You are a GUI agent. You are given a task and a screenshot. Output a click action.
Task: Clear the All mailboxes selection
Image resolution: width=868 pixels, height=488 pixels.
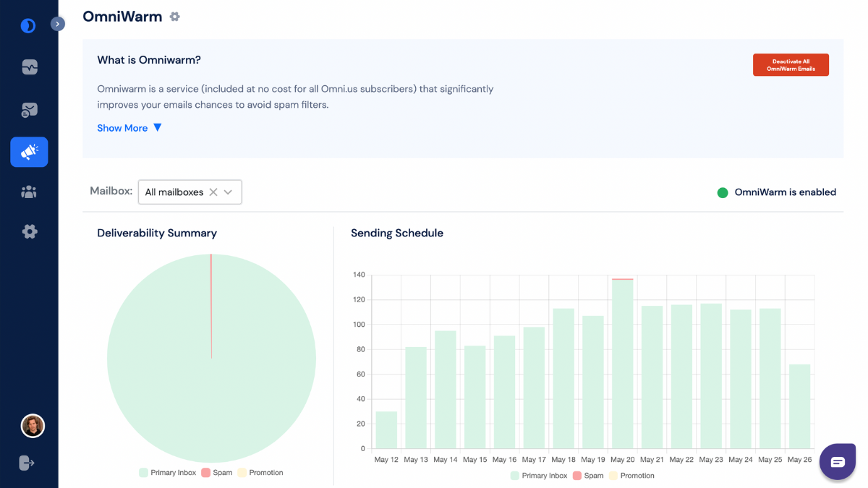(x=213, y=192)
